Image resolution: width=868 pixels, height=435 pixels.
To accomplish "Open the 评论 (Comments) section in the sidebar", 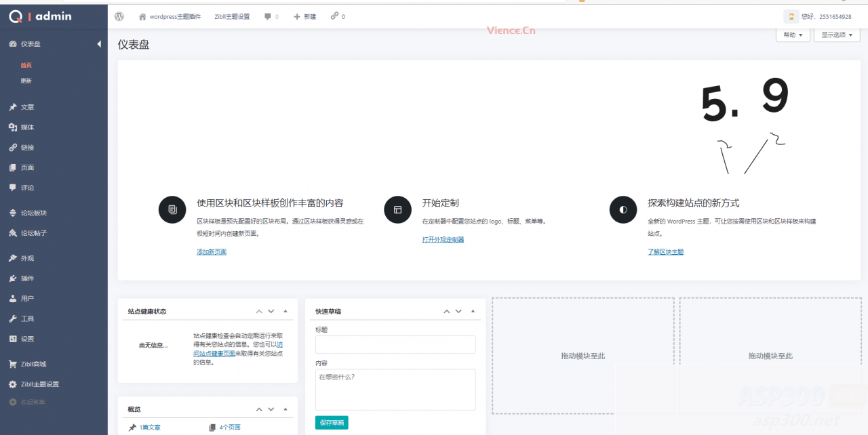I will click(x=26, y=188).
